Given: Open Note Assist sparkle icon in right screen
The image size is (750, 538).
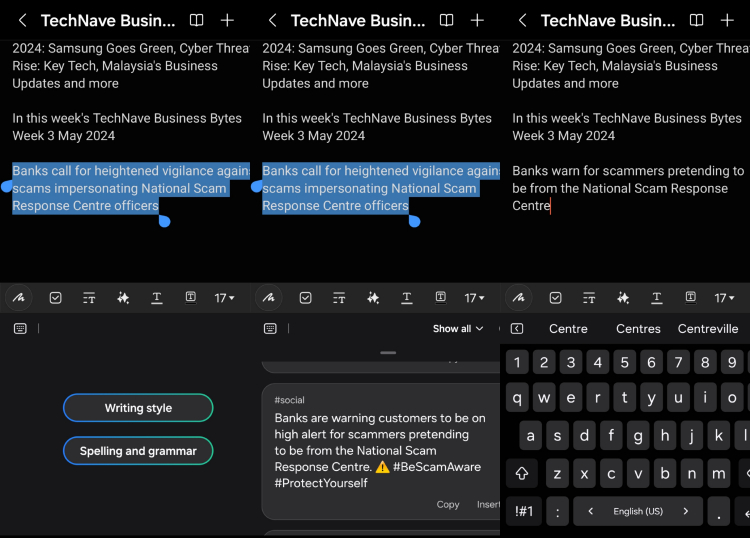Looking at the screenshot, I should pos(623,298).
